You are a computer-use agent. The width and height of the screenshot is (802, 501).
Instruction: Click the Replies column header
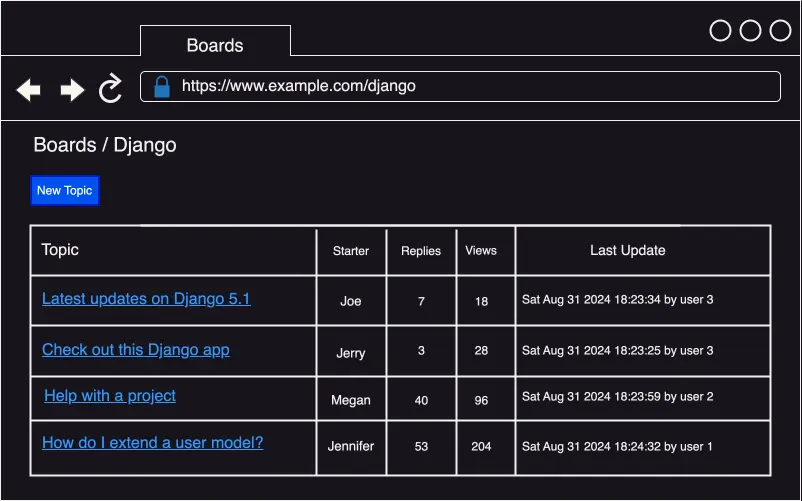pos(421,251)
